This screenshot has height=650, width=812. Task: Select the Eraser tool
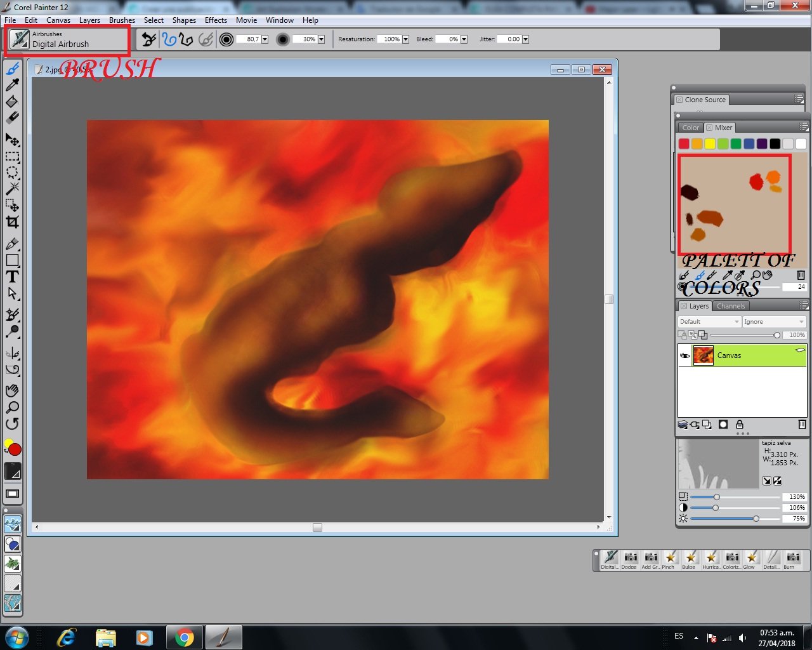pos(12,118)
